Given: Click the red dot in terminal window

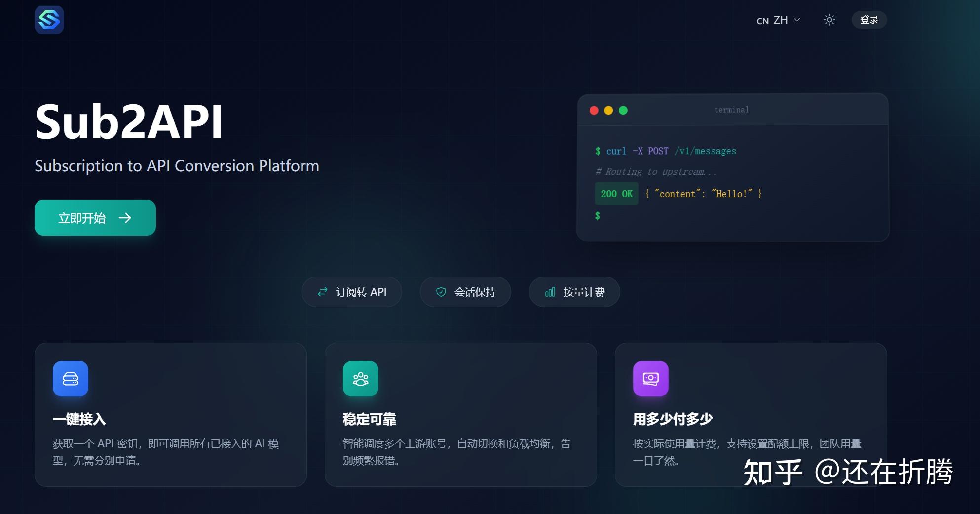Looking at the screenshot, I should tap(594, 110).
